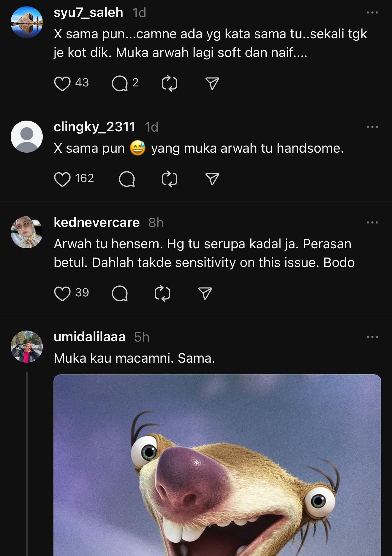Open kednevercare's profile username
392x556 pixels.
tap(97, 223)
